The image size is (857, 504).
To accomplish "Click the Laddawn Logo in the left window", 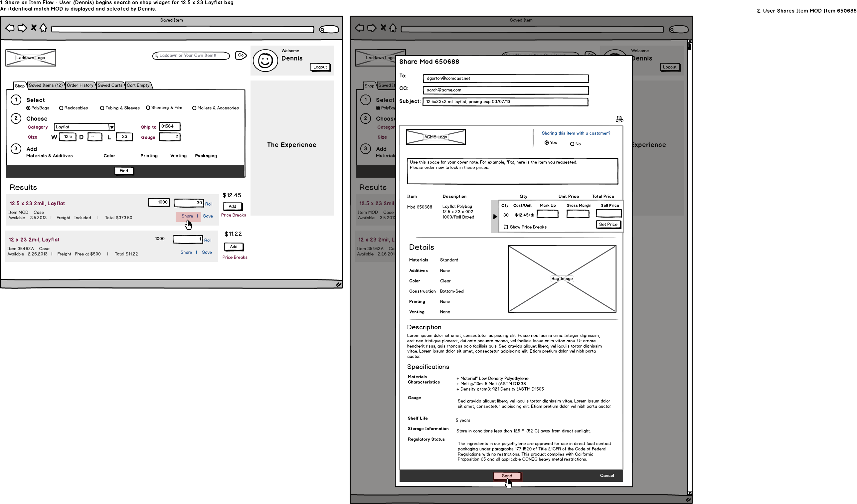I will (31, 58).
